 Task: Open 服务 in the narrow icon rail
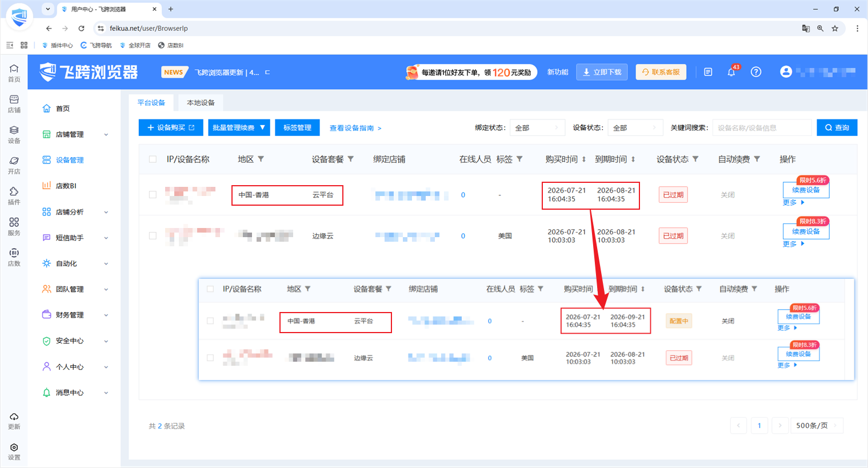14,226
